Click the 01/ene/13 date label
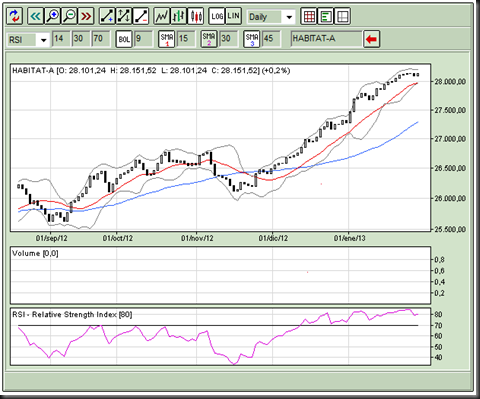 click(x=350, y=238)
